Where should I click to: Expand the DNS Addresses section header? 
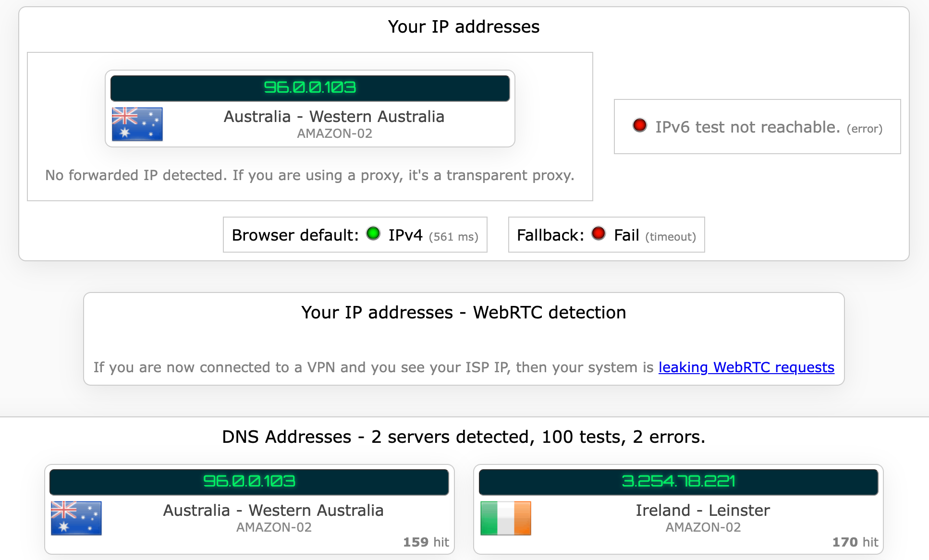click(x=464, y=437)
